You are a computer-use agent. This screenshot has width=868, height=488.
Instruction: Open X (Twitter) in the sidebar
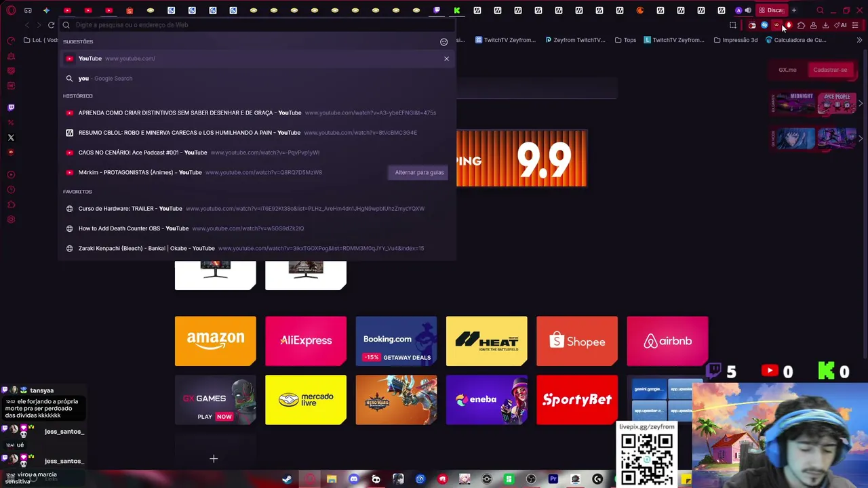click(x=11, y=138)
